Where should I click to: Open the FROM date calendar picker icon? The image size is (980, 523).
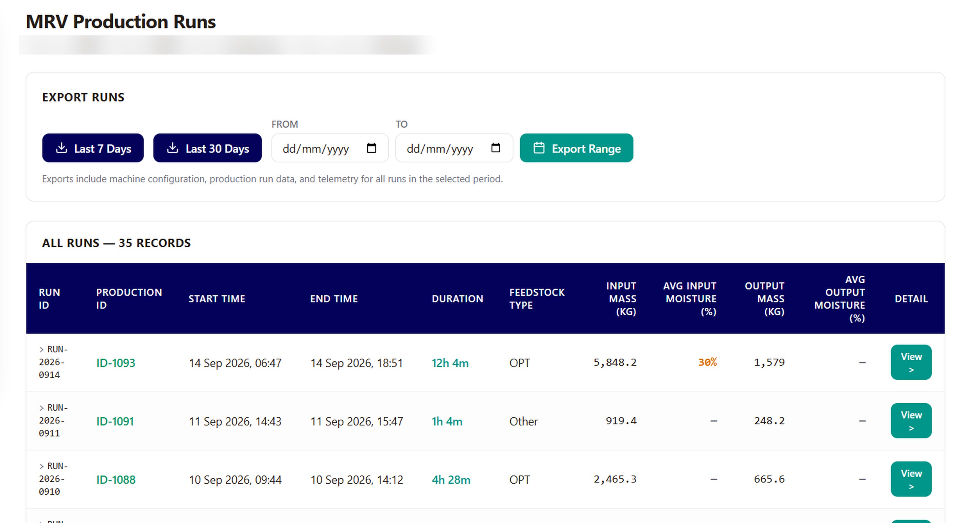(x=371, y=148)
